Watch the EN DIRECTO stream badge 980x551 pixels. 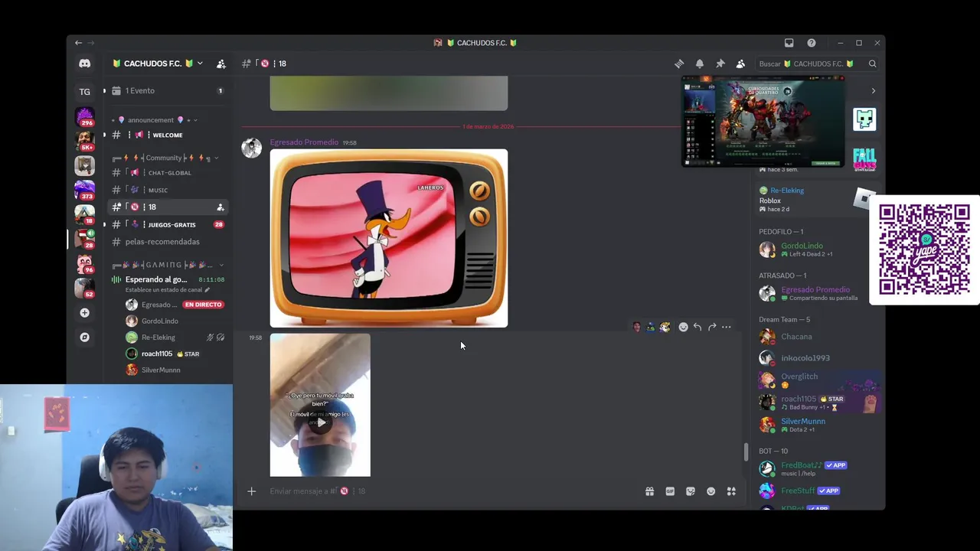(x=203, y=305)
